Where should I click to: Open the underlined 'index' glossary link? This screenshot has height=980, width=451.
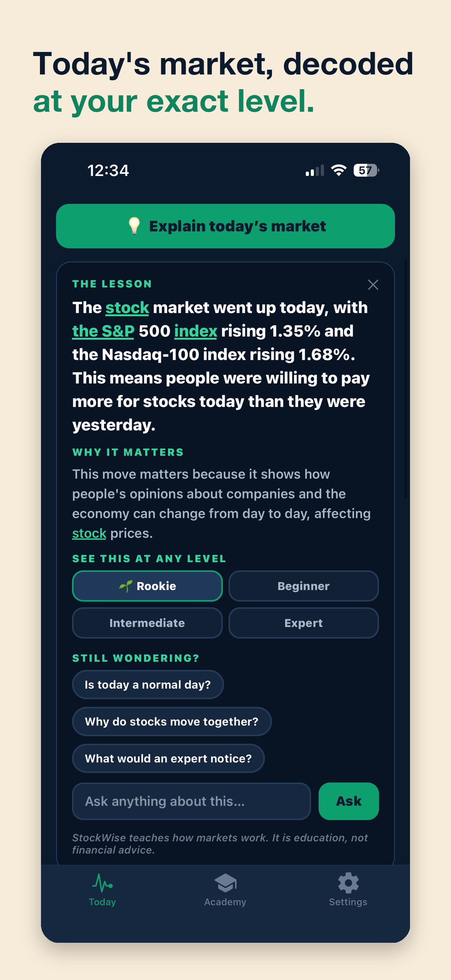point(195,331)
